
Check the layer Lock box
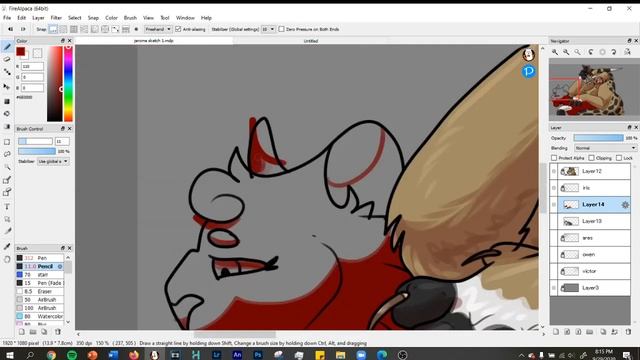coord(619,158)
